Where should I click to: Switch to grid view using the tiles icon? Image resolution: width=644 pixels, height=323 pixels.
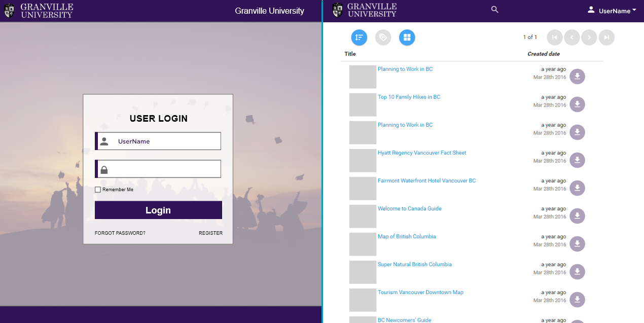click(x=407, y=37)
